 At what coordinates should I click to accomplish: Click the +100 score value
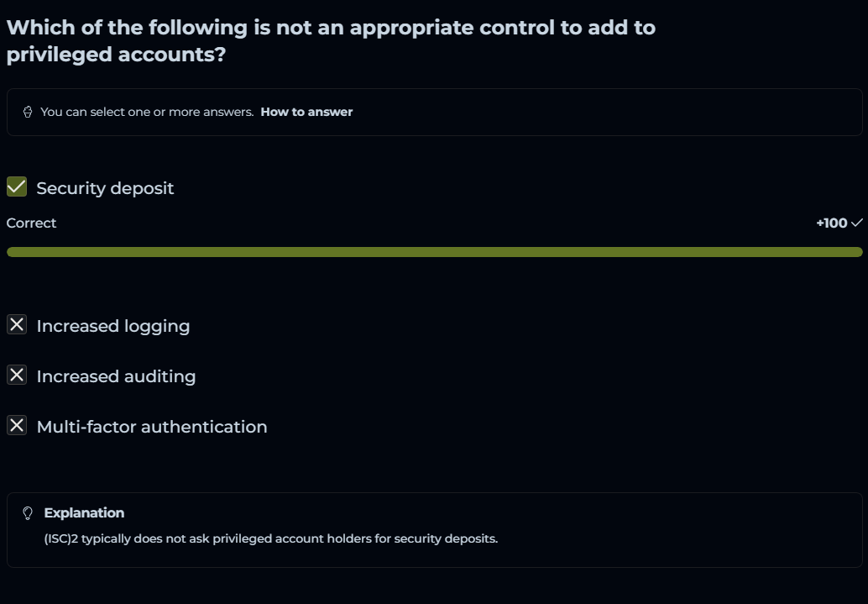(831, 223)
